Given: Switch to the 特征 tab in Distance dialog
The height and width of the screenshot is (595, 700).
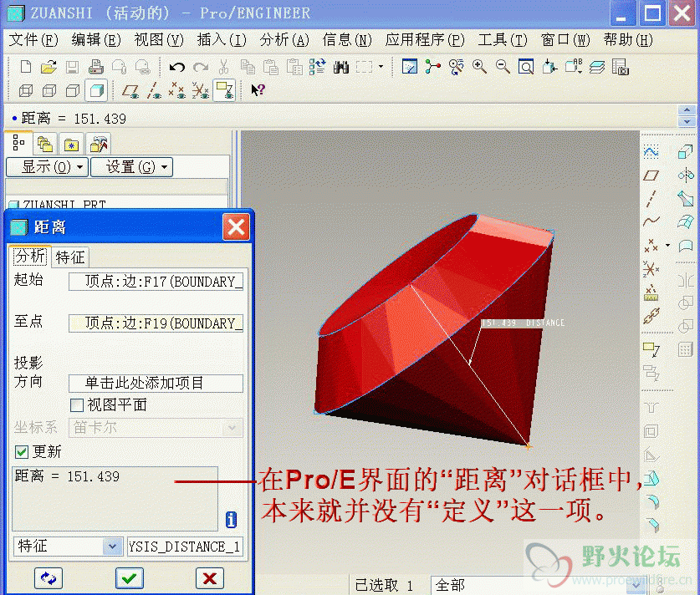Looking at the screenshot, I should (70, 257).
